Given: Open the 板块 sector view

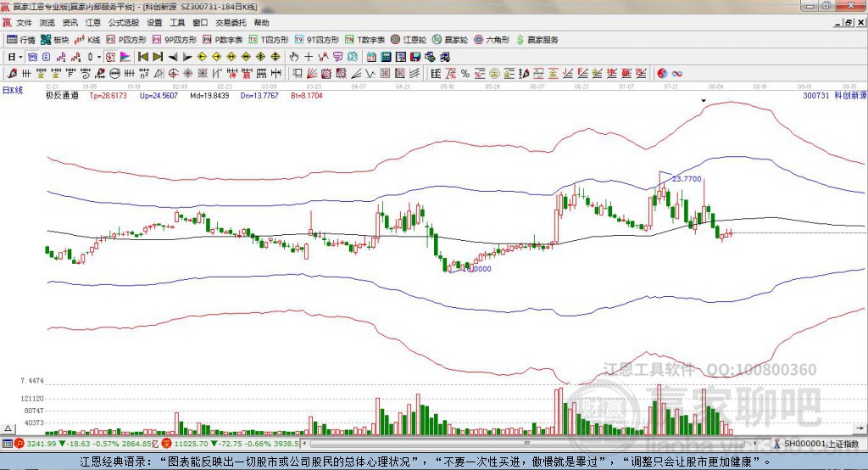Looking at the screenshot, I should 55,40.
